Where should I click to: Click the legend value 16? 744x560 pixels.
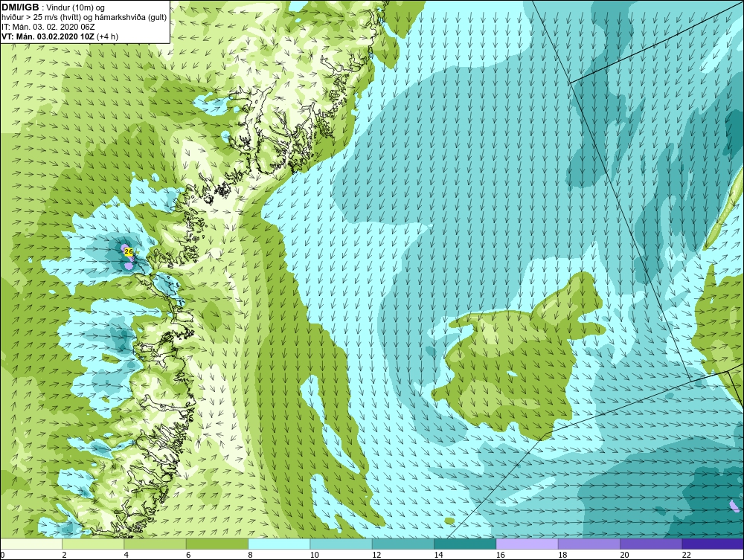pyautogui.click(x=500, y=556)
